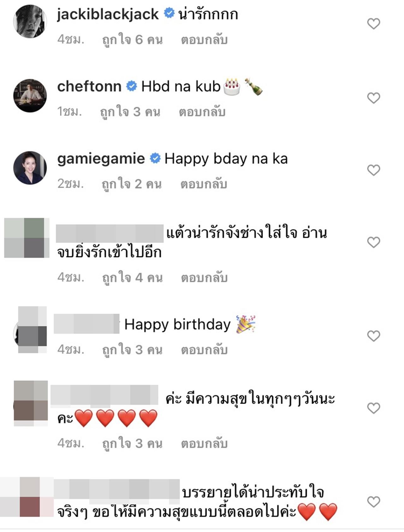Open gamiegamie's profile picture
This screenshot has width=404, height=532.
[30, 168]
